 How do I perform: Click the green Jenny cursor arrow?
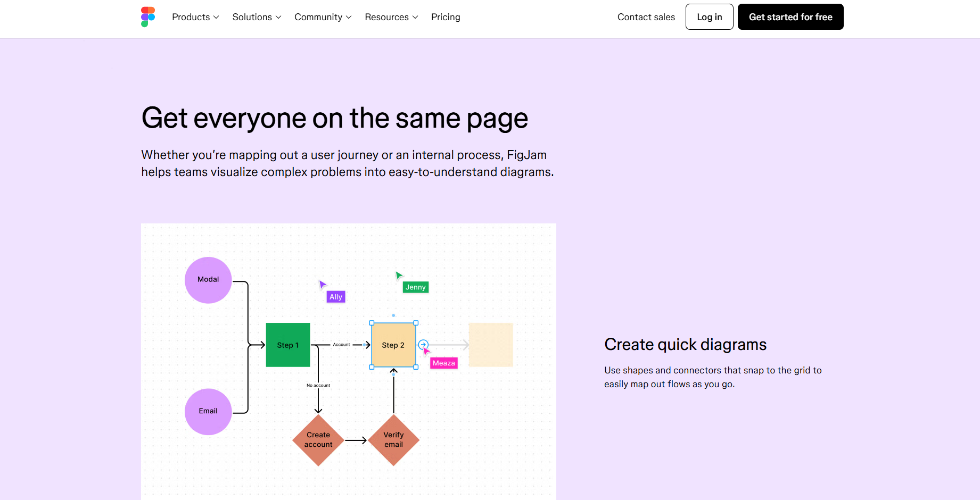399,275
